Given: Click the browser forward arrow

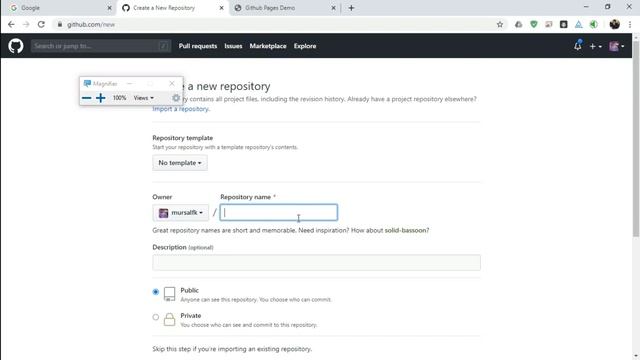Looking at the screenshot, I should (x=26, y=24).
